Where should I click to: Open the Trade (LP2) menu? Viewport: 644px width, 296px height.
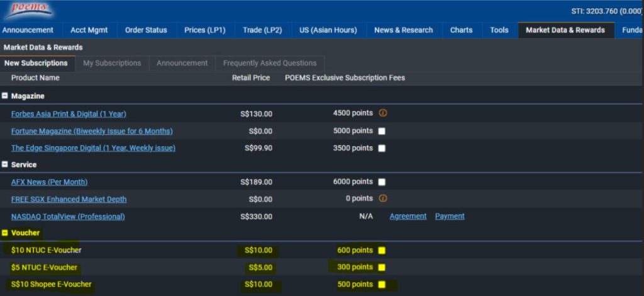[262, 30]
